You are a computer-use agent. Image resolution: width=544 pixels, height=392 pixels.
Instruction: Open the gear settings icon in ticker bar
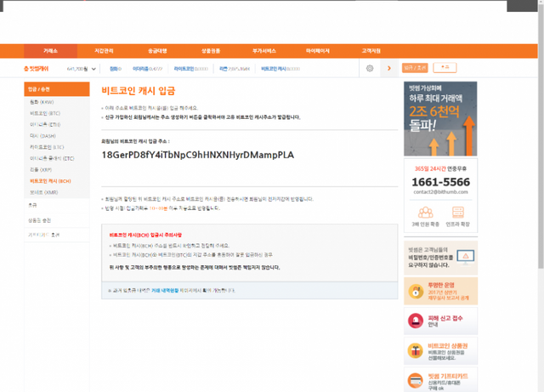click(370, 68)
